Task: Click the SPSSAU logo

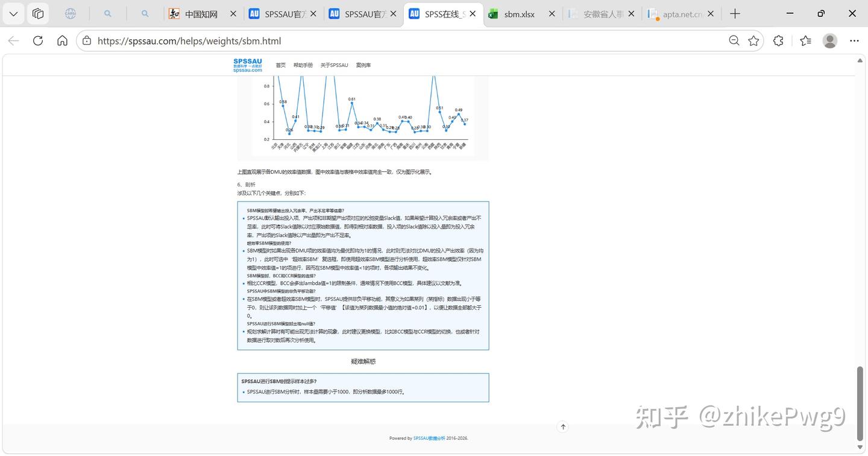Action: (247, 65)
